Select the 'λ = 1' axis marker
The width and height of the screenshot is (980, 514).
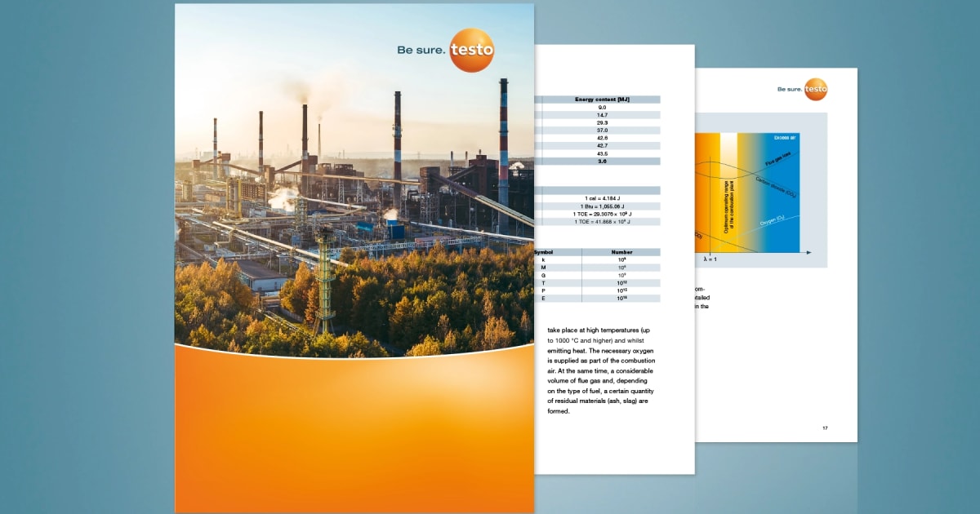coord(710,259)
